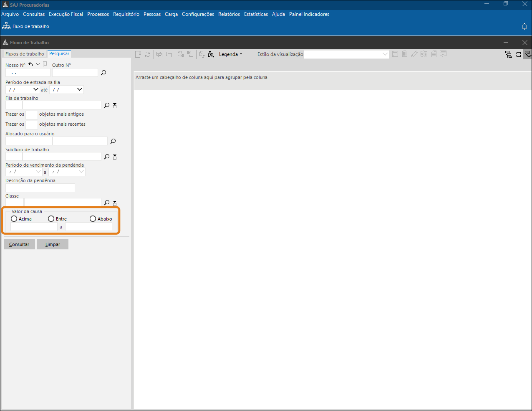
Task: Click the refresh icon in the toolbar
Action: [x=148, y=54]
